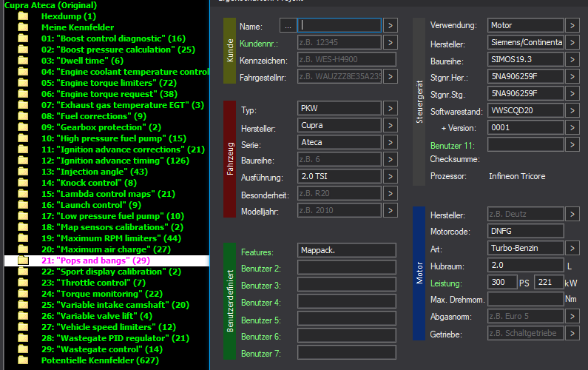Open the Hexdump (1) folder icon

click(23, 16)
